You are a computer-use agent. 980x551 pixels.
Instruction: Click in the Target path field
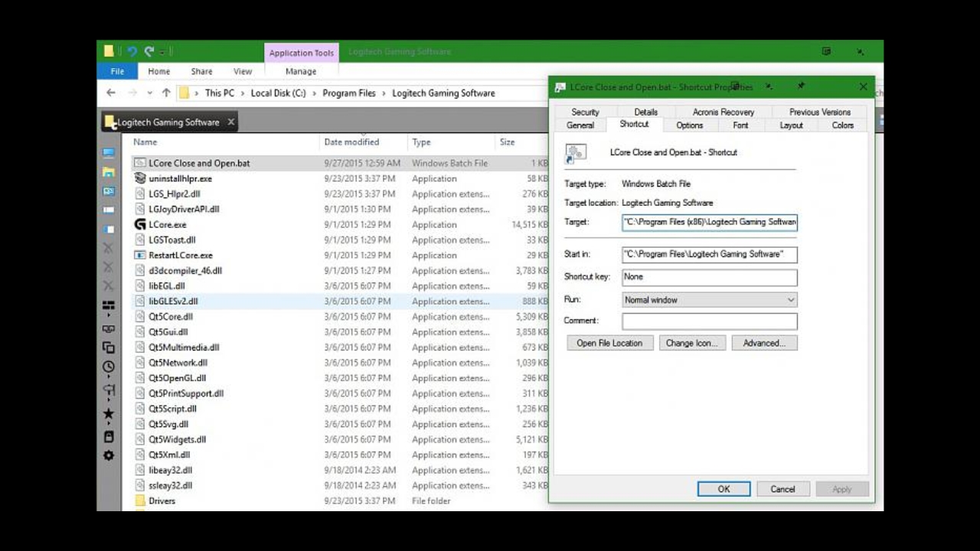tap(709, 222)
